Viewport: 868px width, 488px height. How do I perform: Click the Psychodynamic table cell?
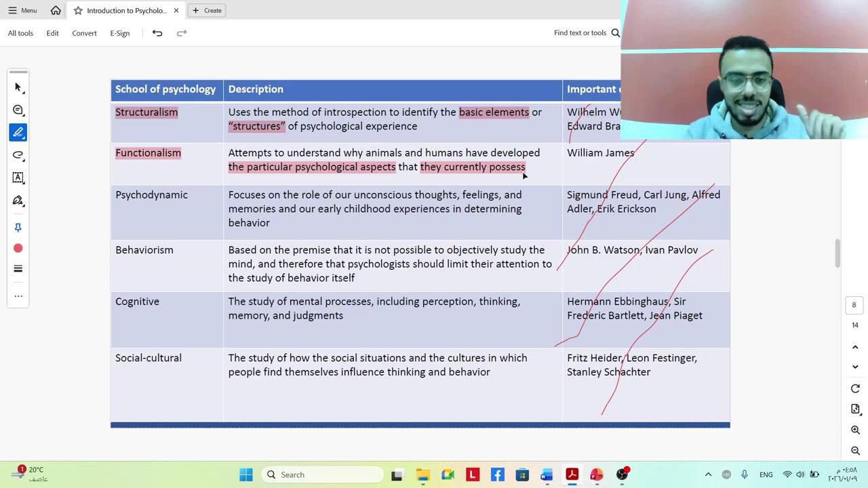(x=167, y=211)
